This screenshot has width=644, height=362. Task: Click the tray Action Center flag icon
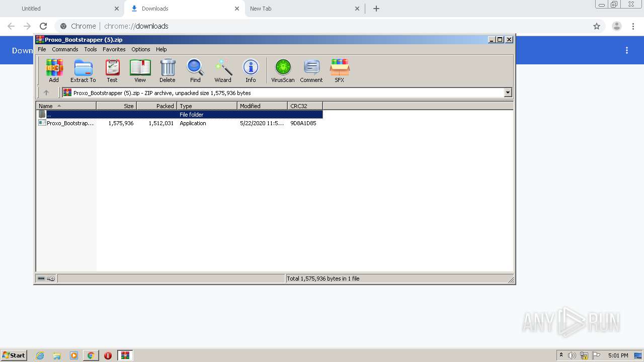596,355
